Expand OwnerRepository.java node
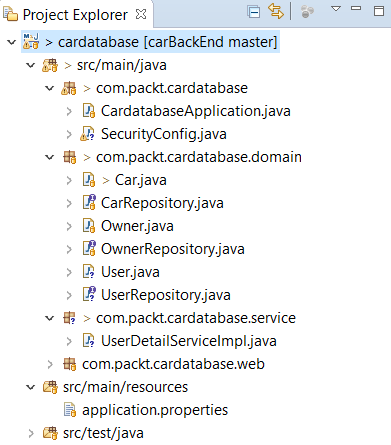Screen dimensions: 391x445 click(x=69, y=249)
